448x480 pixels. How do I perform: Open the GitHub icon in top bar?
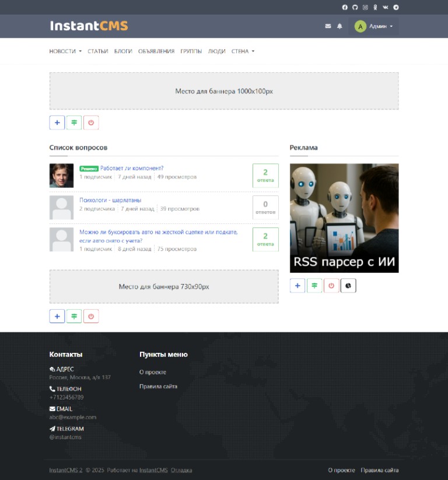(x=355, y=8)
